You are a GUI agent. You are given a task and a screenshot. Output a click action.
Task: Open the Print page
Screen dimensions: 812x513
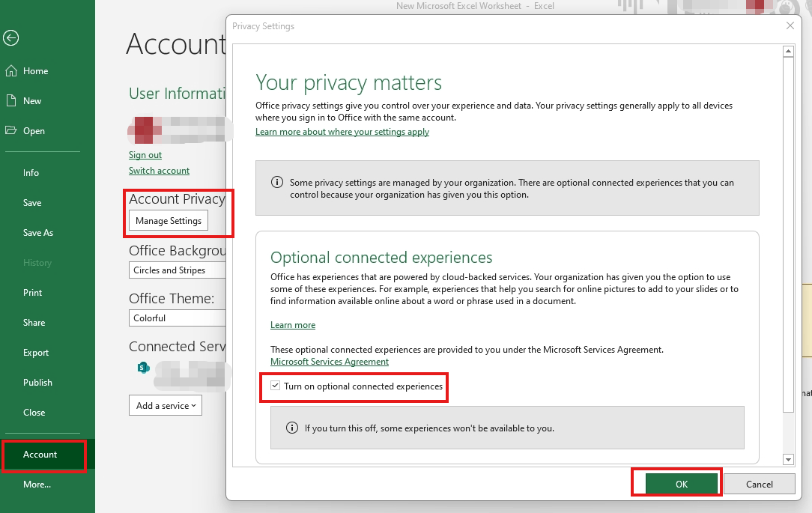(x=32, y=293)
